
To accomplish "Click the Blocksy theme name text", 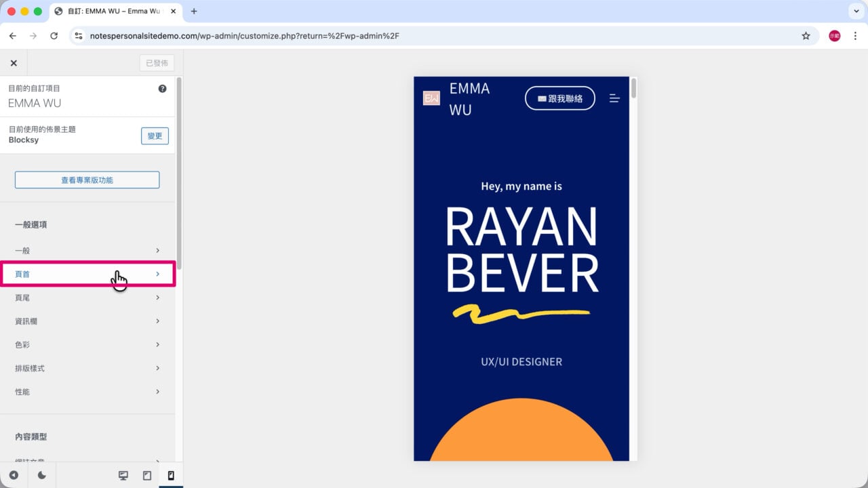I will [x=24, y=140].
